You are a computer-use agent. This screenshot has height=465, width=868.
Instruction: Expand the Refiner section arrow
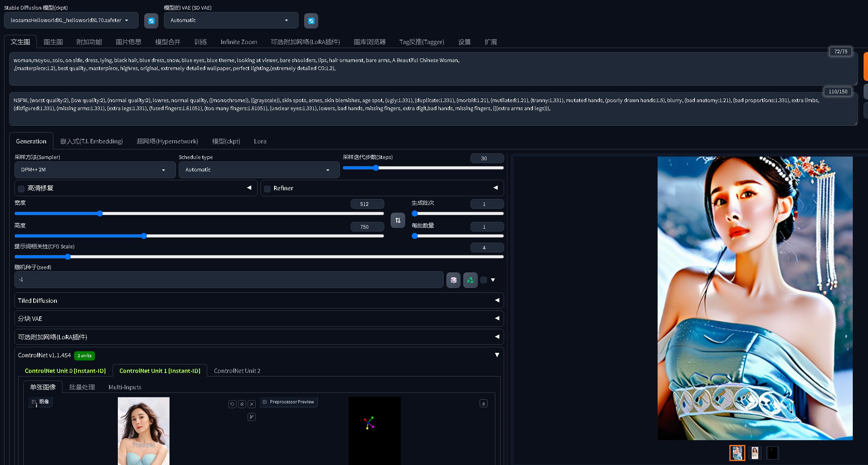(496, 188)
